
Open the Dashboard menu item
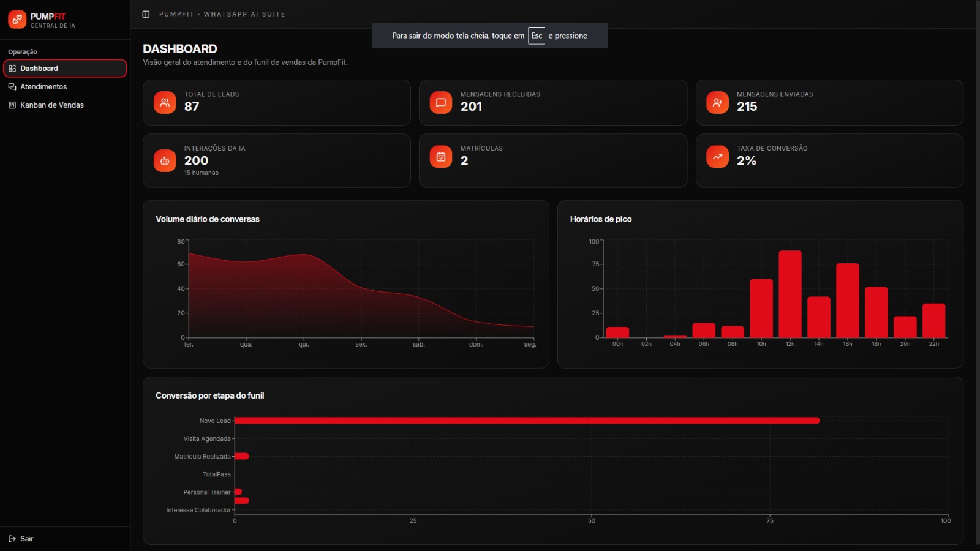(65, 69)
